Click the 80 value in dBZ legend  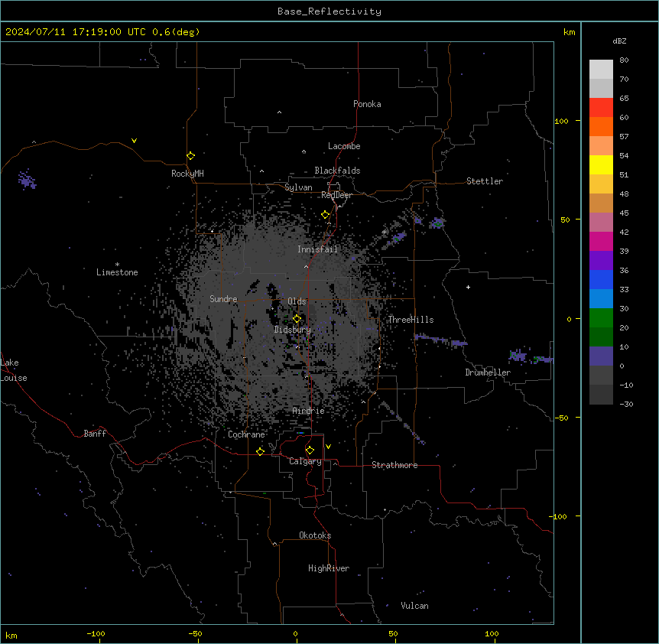(x=624, y=60)
